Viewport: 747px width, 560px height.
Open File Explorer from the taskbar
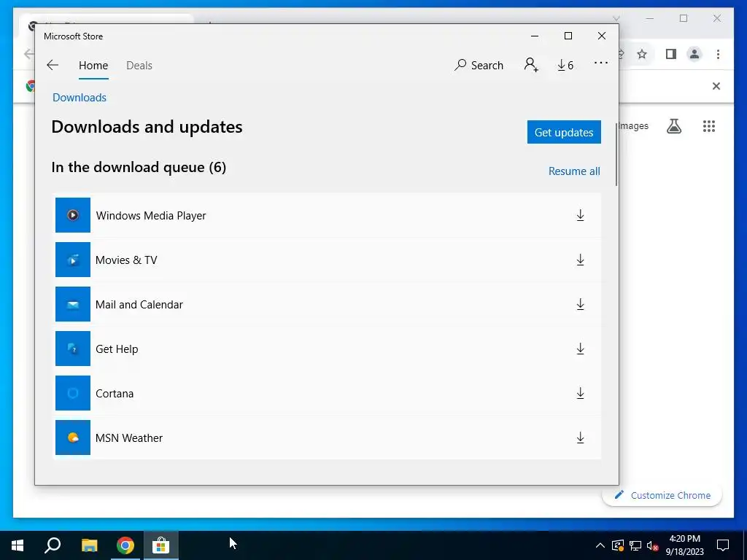point(90,545)
